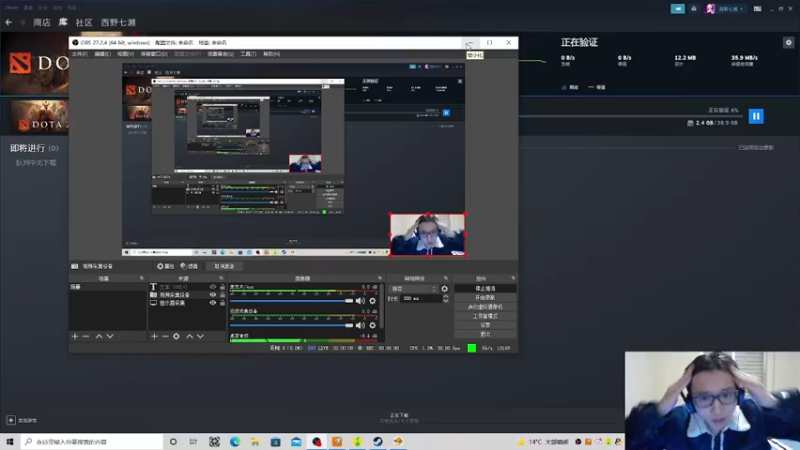This screenshot has height=450, width=800.
Task: Open OBS Tools menu
Action: click(x=248, y=54)
